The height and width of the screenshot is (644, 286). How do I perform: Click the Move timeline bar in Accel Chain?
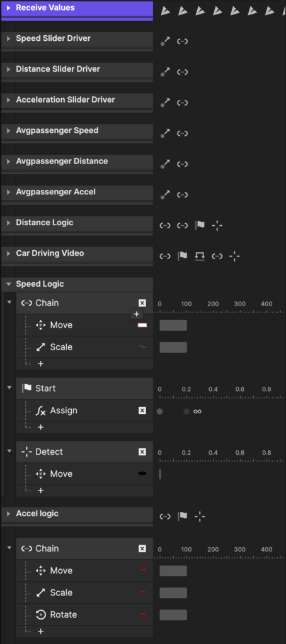[x=173, y=571]
